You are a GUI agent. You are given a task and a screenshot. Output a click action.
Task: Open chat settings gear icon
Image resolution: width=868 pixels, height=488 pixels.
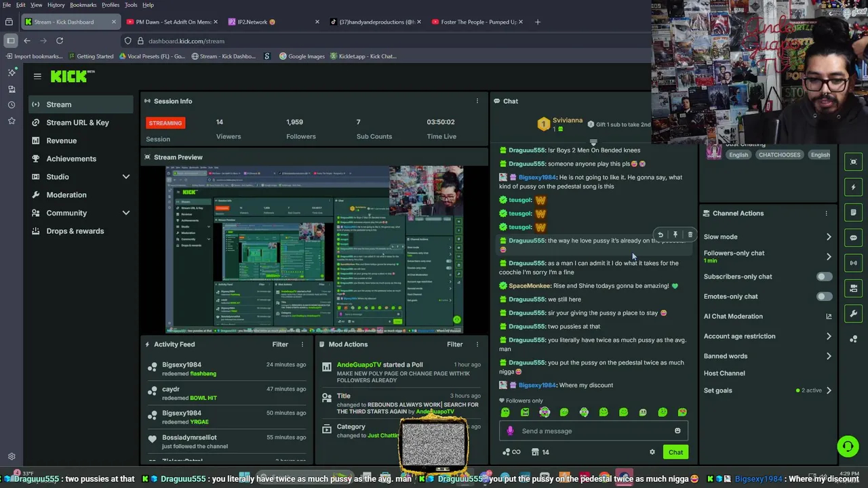coord(652,452)
